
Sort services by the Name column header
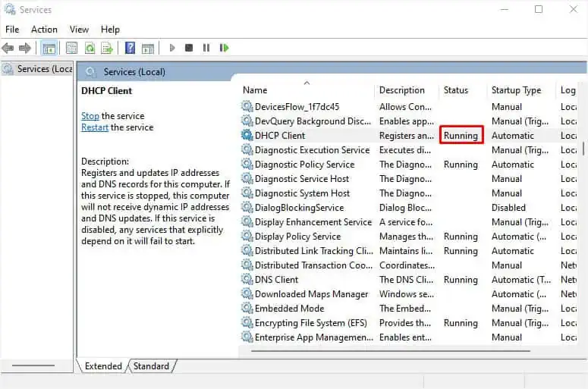[x=255, y=90]
